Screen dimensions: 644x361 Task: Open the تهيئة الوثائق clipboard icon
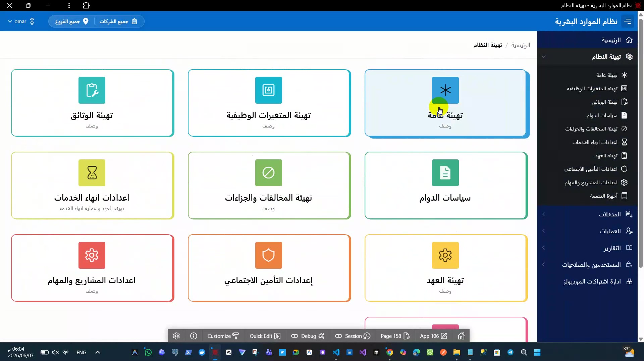tap(92, 90)
